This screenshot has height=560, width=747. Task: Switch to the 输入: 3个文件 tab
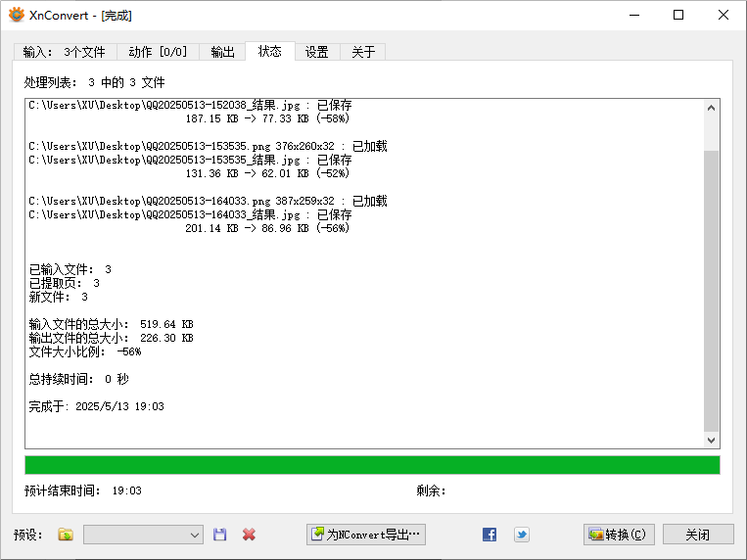tap(65, 52)
